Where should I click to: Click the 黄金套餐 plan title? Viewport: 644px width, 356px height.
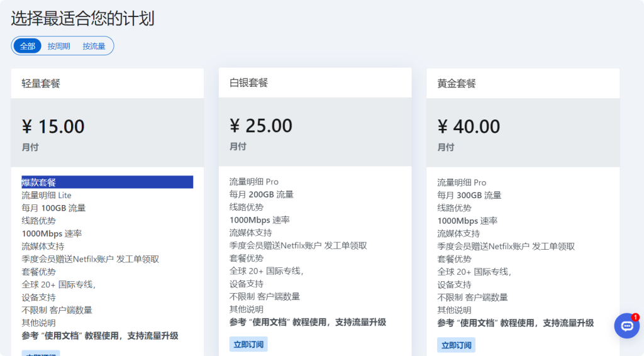(457, 84)
